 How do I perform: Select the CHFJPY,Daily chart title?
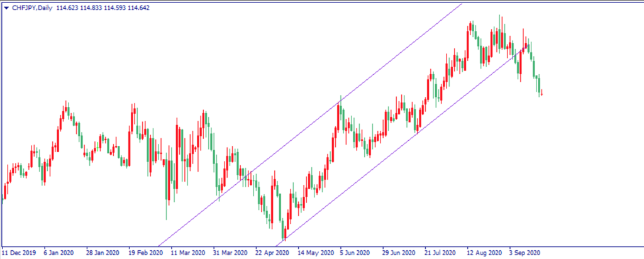coord(32,8)
